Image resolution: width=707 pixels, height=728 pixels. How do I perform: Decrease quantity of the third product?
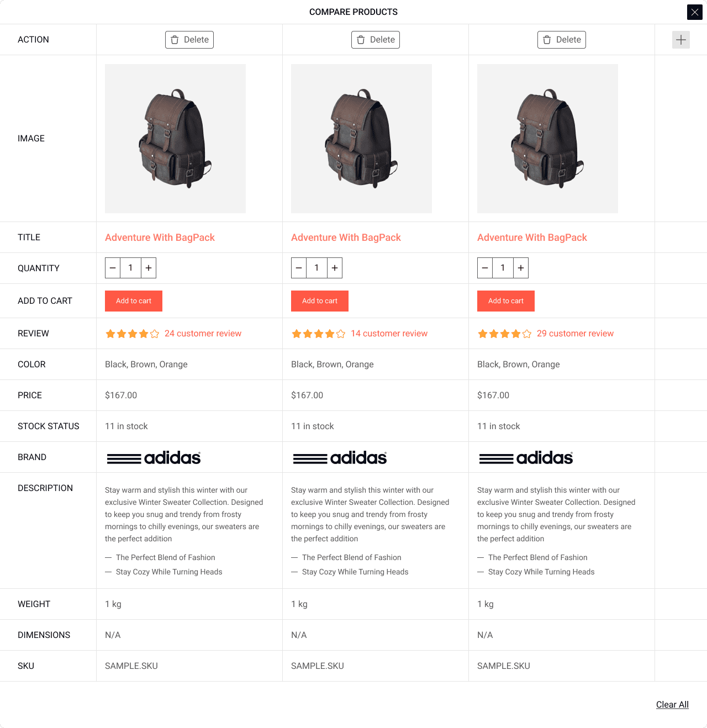(485, 268)
